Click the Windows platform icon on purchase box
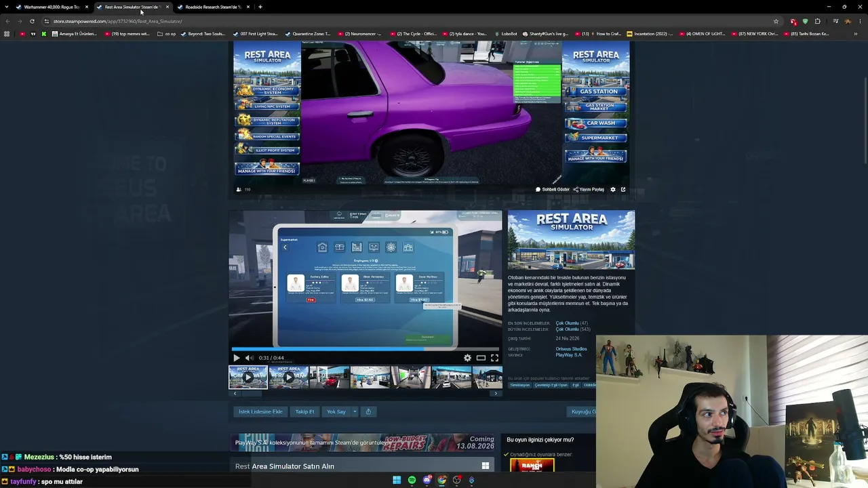 (x=486, y=466)
